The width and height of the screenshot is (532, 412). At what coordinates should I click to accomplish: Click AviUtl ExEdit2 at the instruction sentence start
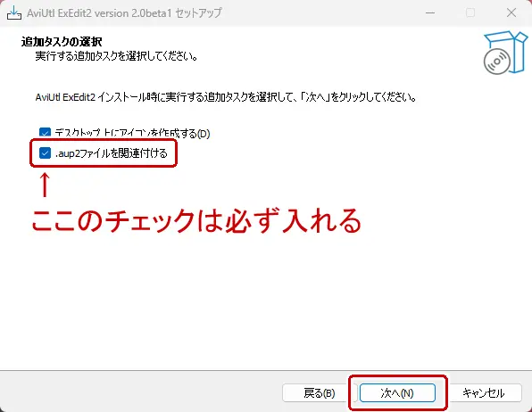click(65, 97)
